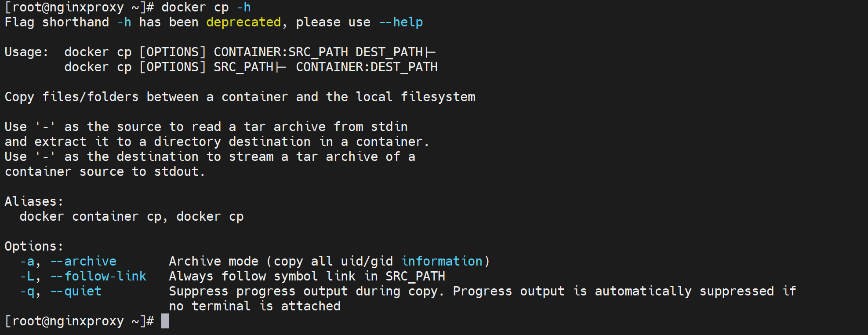Click the "Aliases:" heading
Screen dimensions: 868x335
click(x=34, y=201)
